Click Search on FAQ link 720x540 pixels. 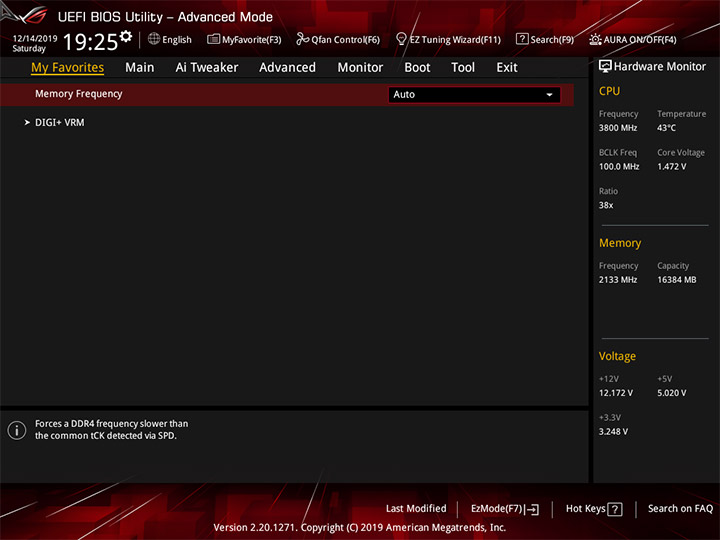click(680, 509)
